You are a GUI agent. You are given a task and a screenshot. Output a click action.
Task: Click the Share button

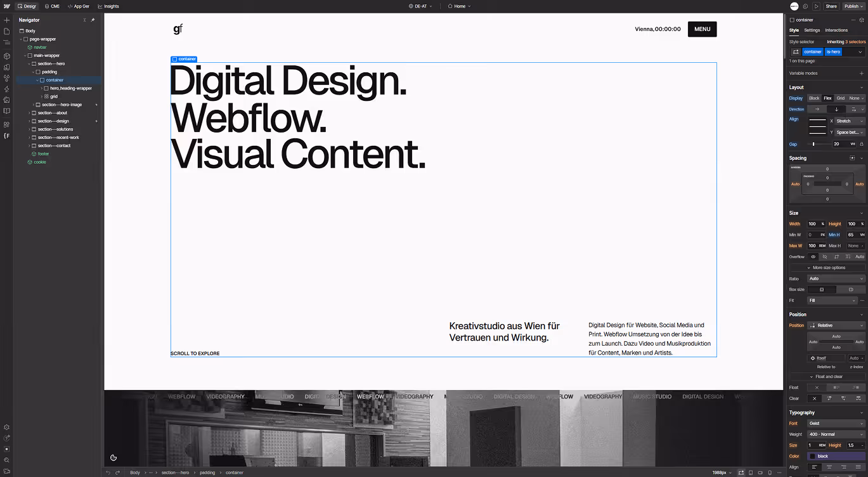click(x=831, y=6)
